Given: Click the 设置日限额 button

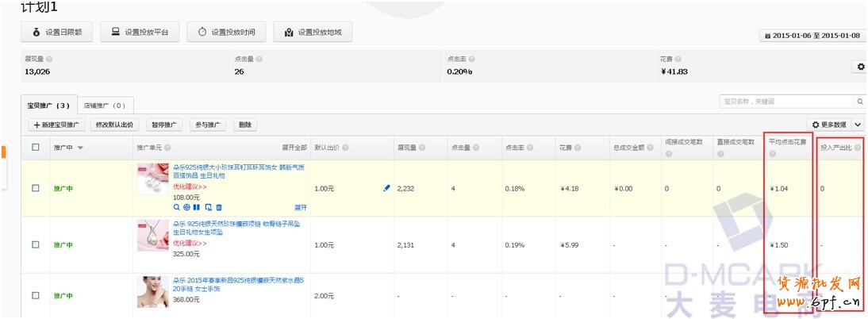Looking at the screenshot, I should 57,33.
